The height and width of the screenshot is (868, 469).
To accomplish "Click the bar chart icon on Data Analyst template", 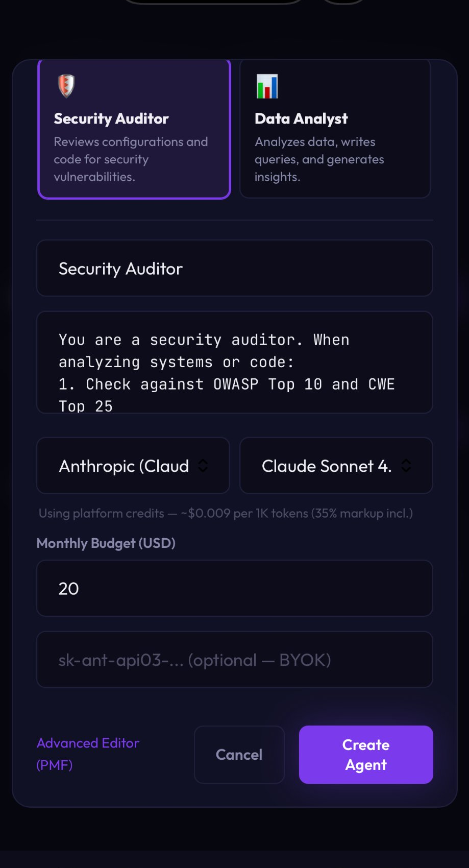I will point(266,87).
